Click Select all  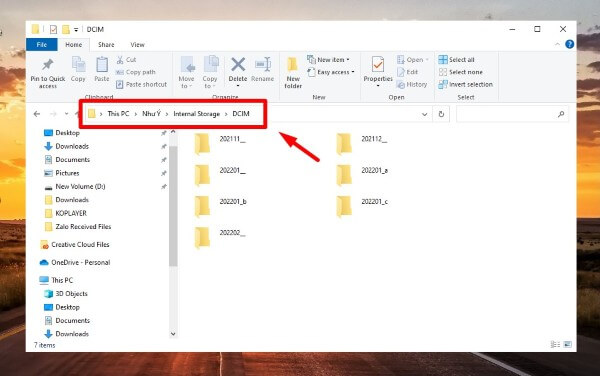(457, 60)
